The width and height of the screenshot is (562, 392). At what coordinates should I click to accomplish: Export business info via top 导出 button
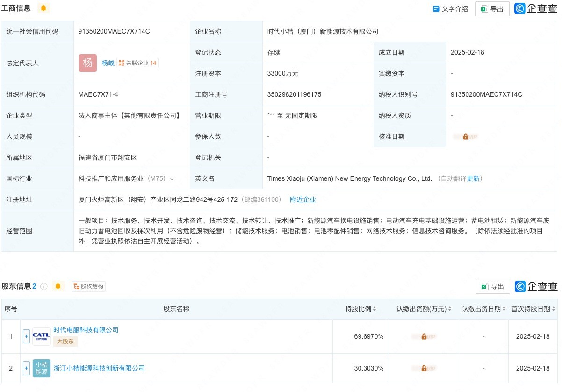[492, 9]
